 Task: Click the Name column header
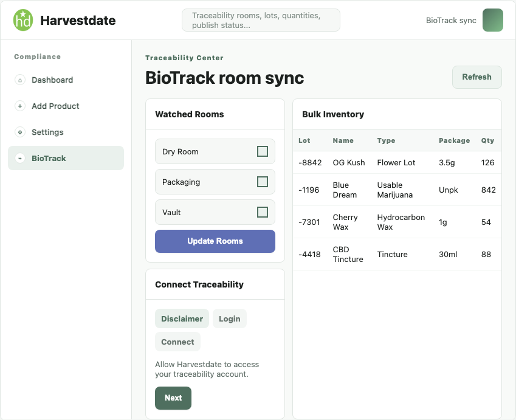click(343, 140)
